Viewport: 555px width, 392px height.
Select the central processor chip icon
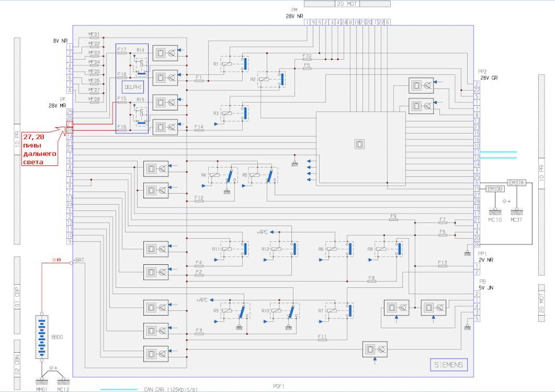[x=359, y=144]
